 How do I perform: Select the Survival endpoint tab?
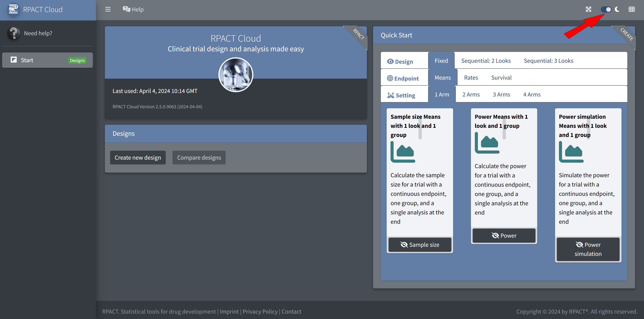501,78
